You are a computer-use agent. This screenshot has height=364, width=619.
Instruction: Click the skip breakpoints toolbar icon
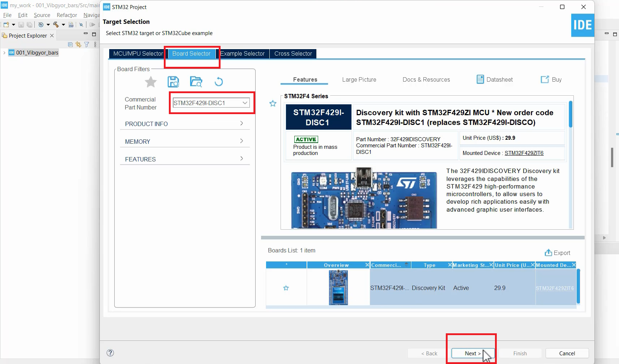pos(81,25)
